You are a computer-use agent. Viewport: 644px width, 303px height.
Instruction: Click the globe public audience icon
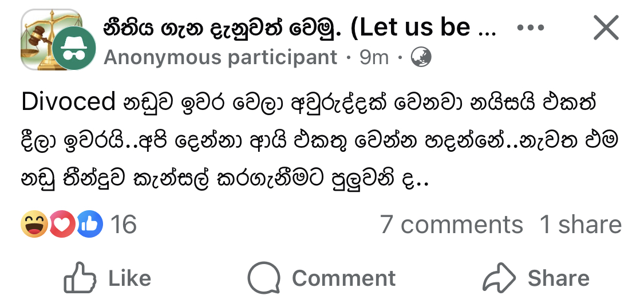[x=421, y=57]
